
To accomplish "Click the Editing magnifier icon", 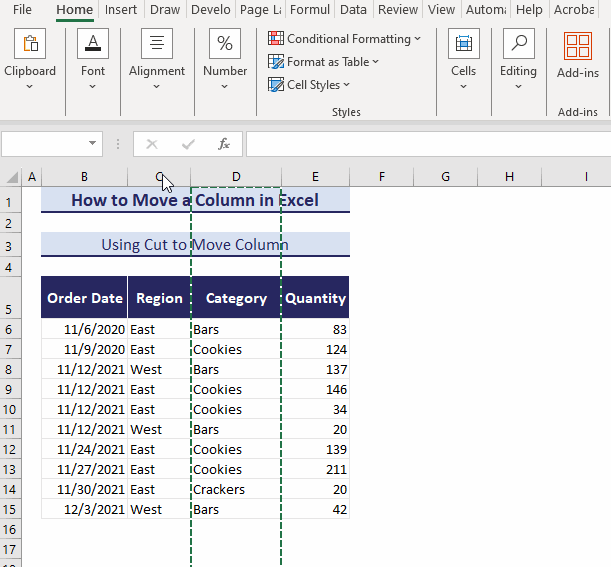I will [519, 43].
